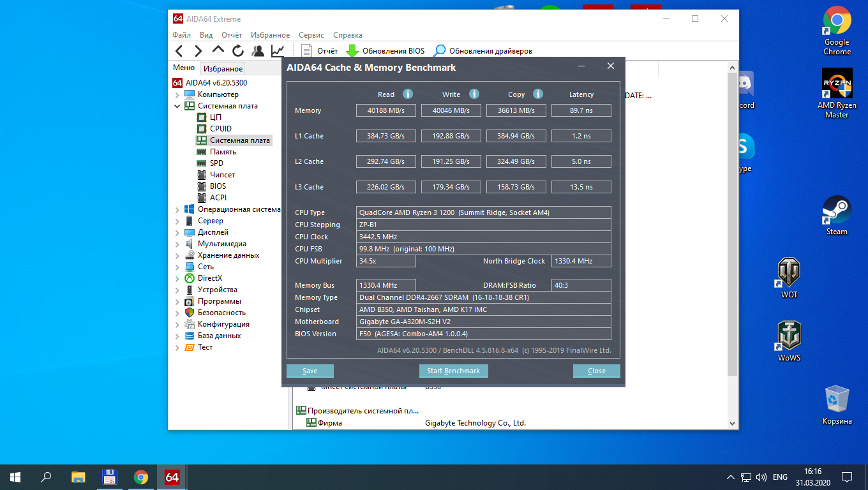The height and width of the screenshot is (490, 868).
Task: Click the Save button
Action: tap(310, 371)
